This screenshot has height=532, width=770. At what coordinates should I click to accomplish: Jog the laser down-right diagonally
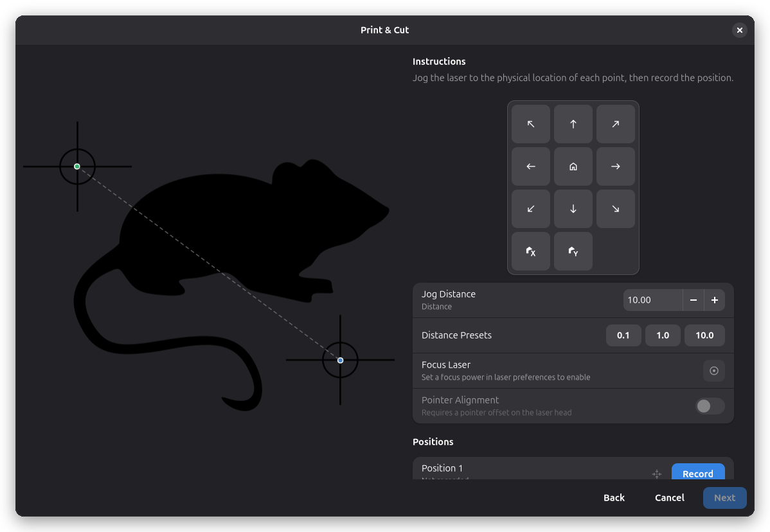pyautogui.click(x=615, y=209)
